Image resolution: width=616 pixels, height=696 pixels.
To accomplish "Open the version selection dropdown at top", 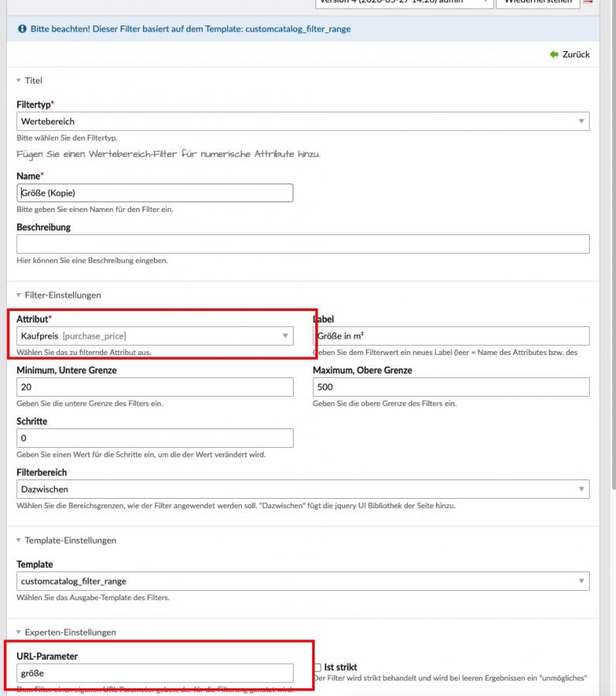I will (x=403, y=2).
